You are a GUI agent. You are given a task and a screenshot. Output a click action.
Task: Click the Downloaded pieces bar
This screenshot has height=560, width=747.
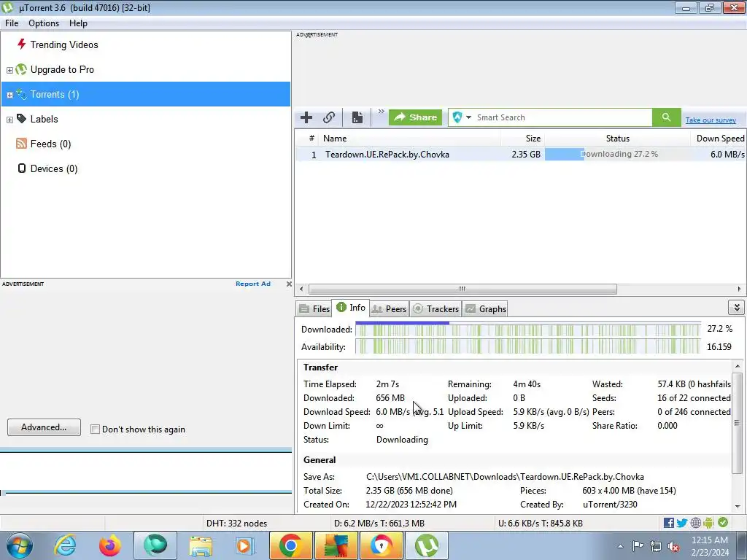(x=528, y=330)
